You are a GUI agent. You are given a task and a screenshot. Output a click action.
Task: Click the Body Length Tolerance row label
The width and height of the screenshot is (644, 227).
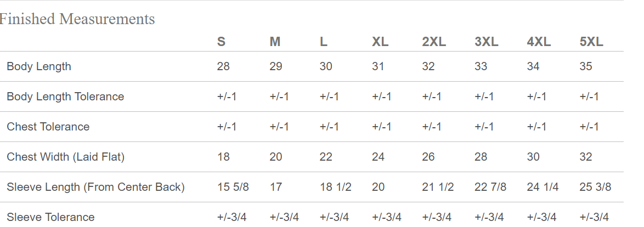65,97
